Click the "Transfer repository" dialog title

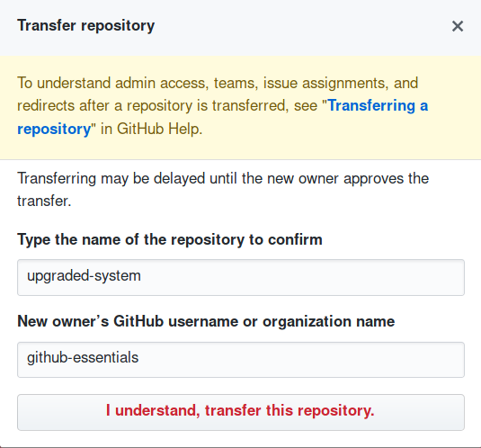coord(86,26)
